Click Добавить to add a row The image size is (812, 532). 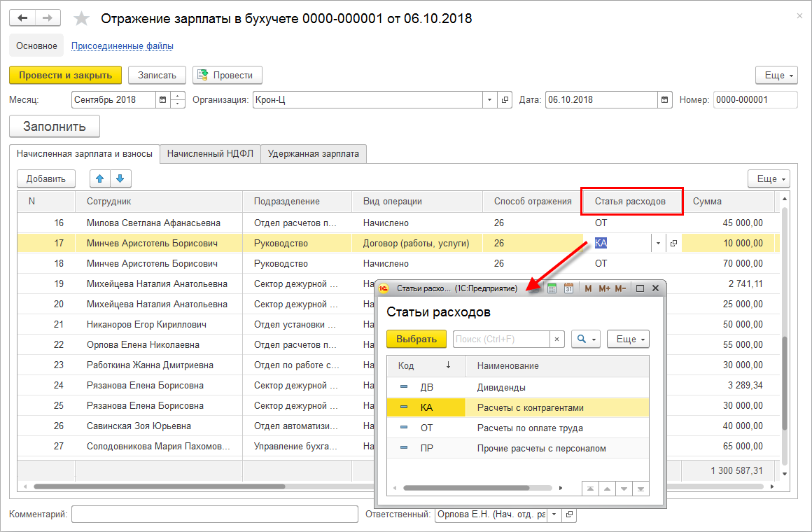click(x=46, y=178)
